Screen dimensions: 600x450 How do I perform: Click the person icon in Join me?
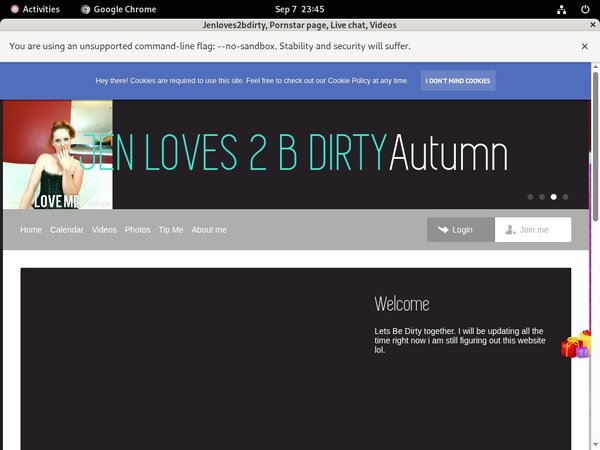click(511, 230)
